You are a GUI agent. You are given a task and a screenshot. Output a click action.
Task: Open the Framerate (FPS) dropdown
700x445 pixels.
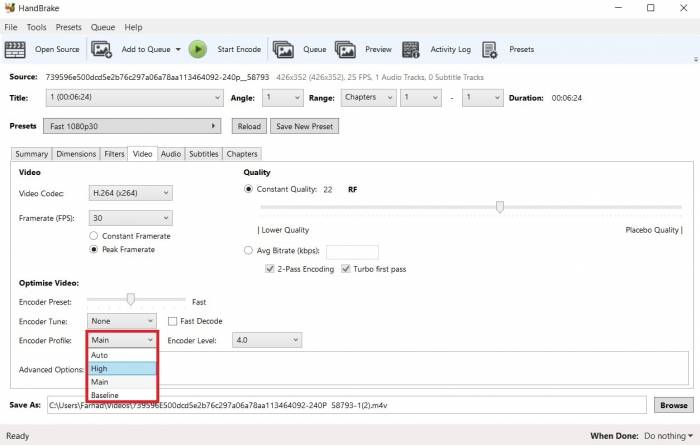coord(130,218)
